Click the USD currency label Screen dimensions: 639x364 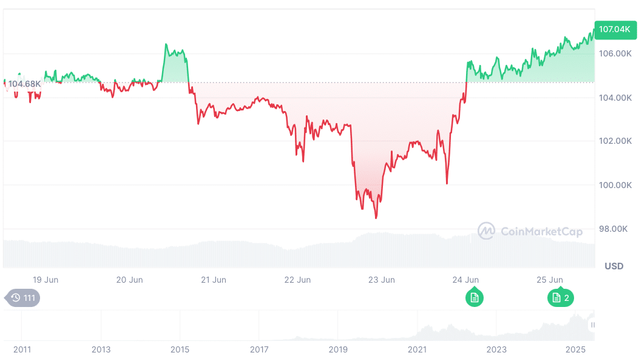[614, 266]
